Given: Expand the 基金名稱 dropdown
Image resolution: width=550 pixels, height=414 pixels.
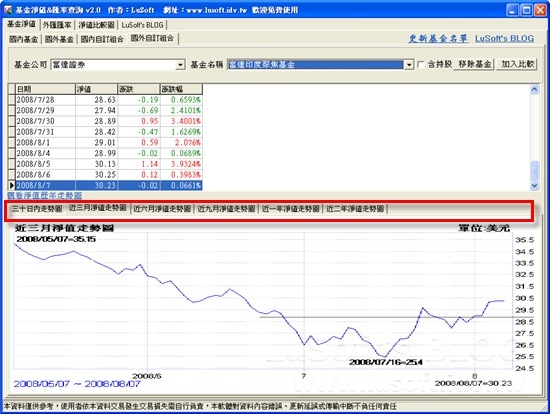Looking at the screenshot, I should pos(409,65).
